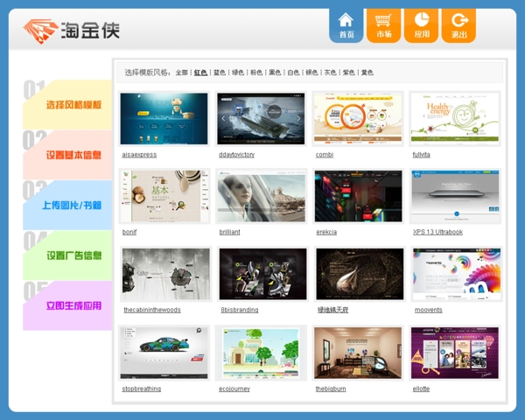Choose the bonif template thumbnail
This screenshot has width=525, height=420.
pyautogui.click(x=164, y=196)
